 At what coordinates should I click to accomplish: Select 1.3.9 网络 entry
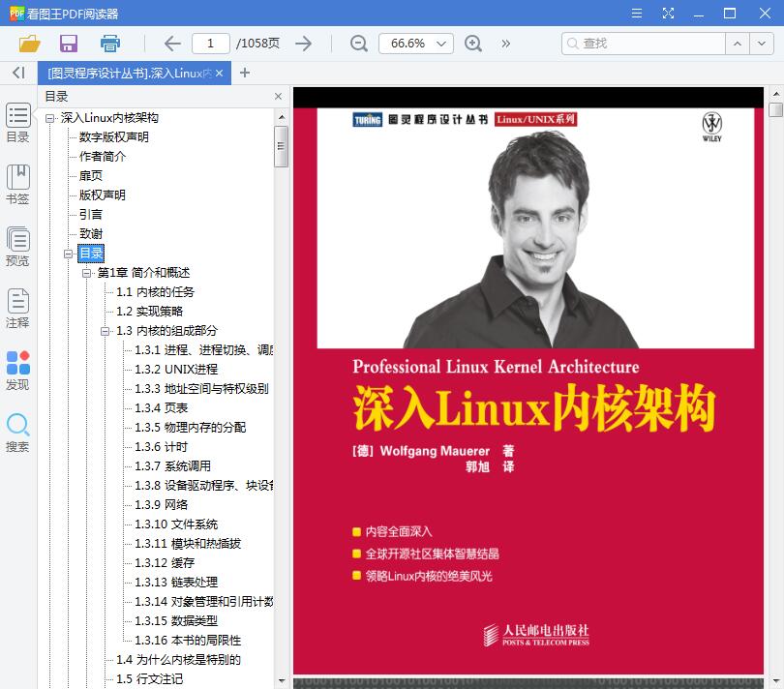161,505
